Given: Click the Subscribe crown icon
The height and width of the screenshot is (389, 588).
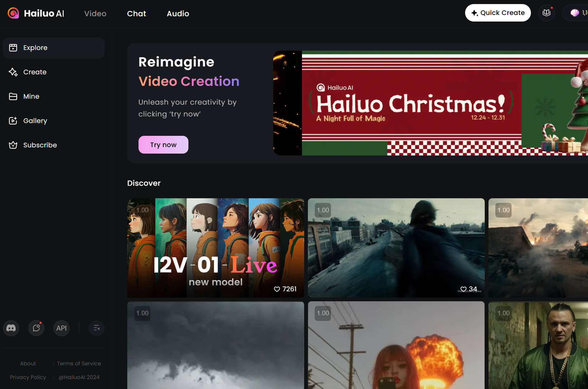Looking at the screenshot, I should 13,145.
